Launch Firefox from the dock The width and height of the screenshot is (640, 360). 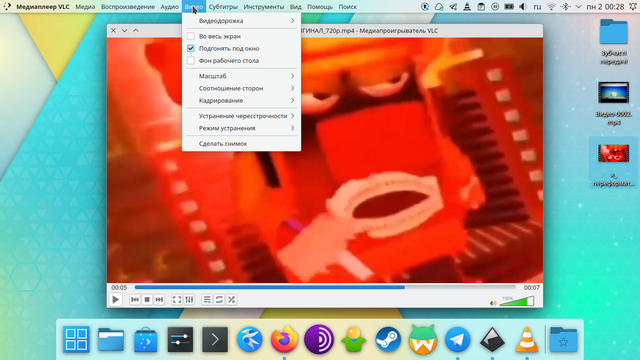tap(284, 339)
